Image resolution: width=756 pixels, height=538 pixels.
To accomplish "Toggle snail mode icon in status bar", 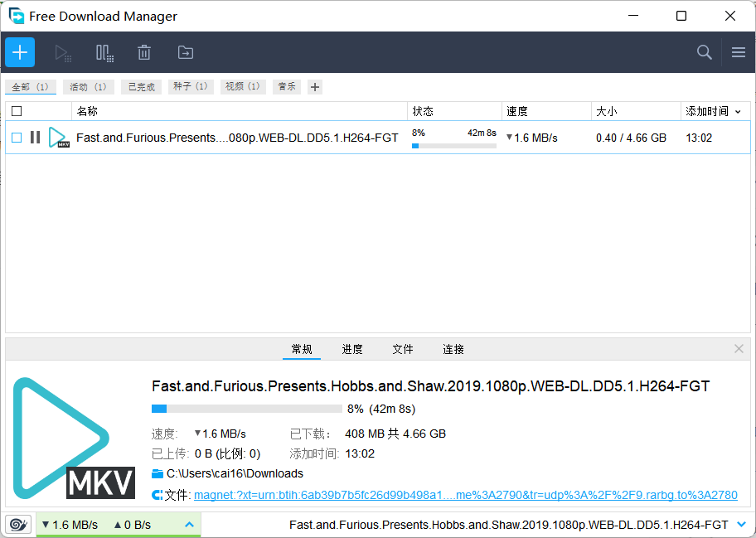I will [18, 525].
